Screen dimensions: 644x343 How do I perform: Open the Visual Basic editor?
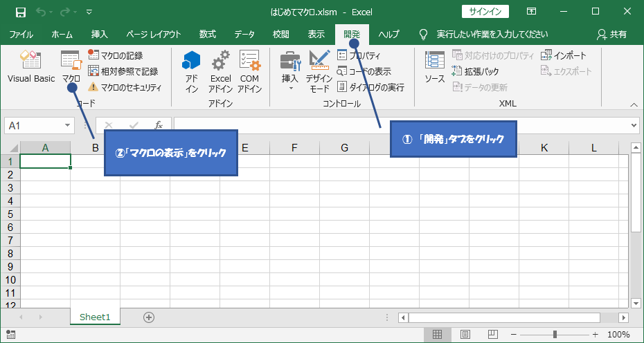[31, 68]
